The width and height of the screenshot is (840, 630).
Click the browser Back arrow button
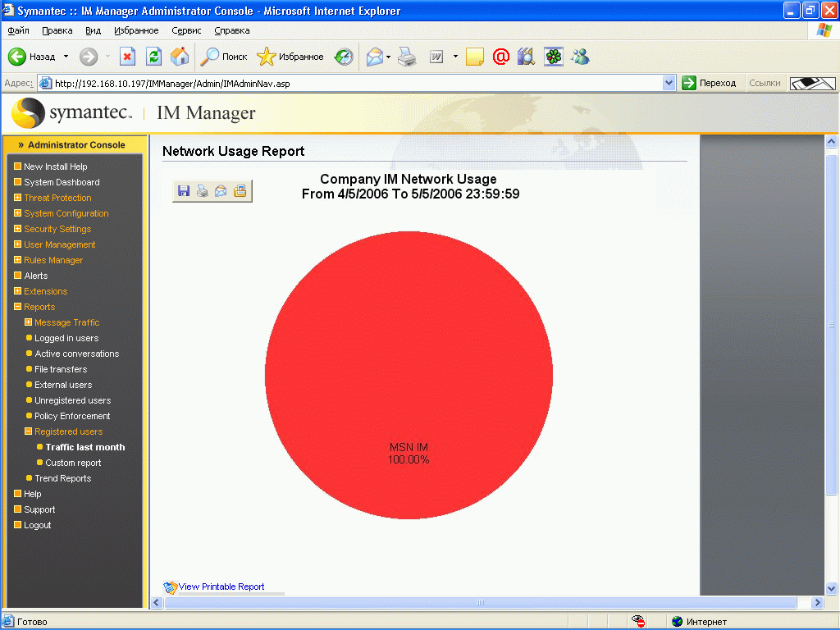tap(17, 57)
